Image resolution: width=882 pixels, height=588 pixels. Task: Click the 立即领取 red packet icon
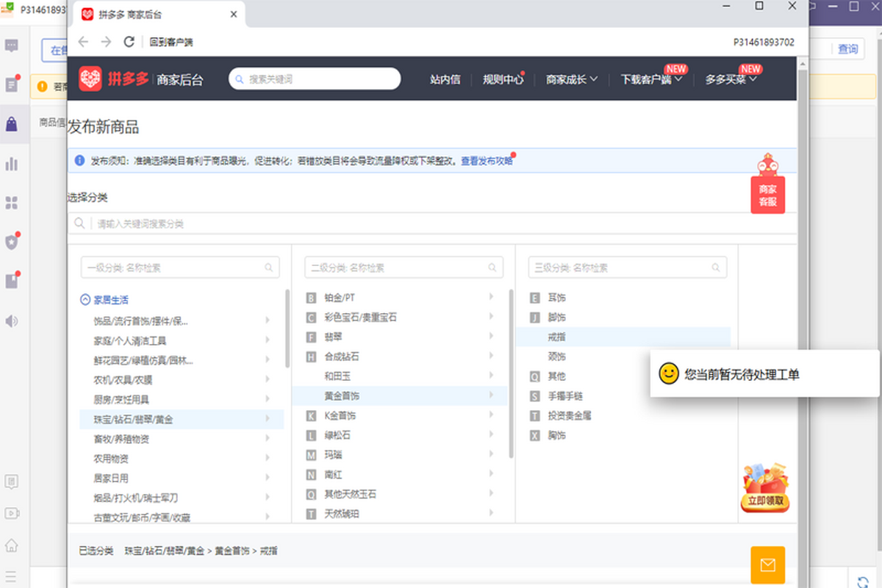pyautogui.click(x=765, y=488)
